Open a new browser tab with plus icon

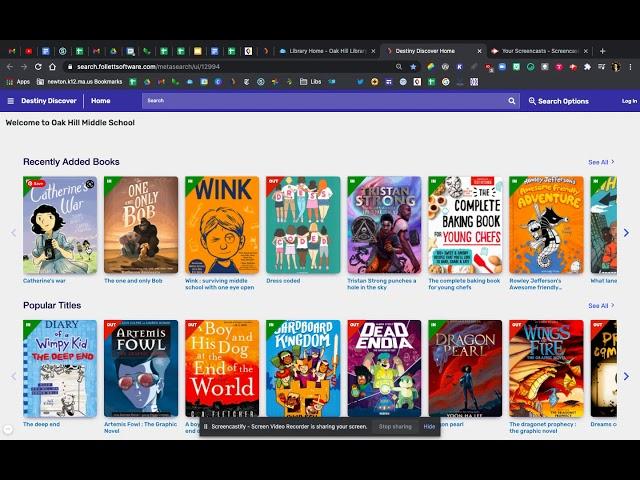(x=602, y=51)
